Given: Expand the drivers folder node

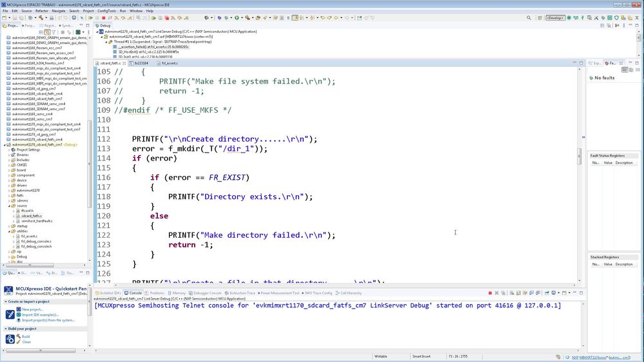Looking at the screenshot, I should (x=9, y=186).
